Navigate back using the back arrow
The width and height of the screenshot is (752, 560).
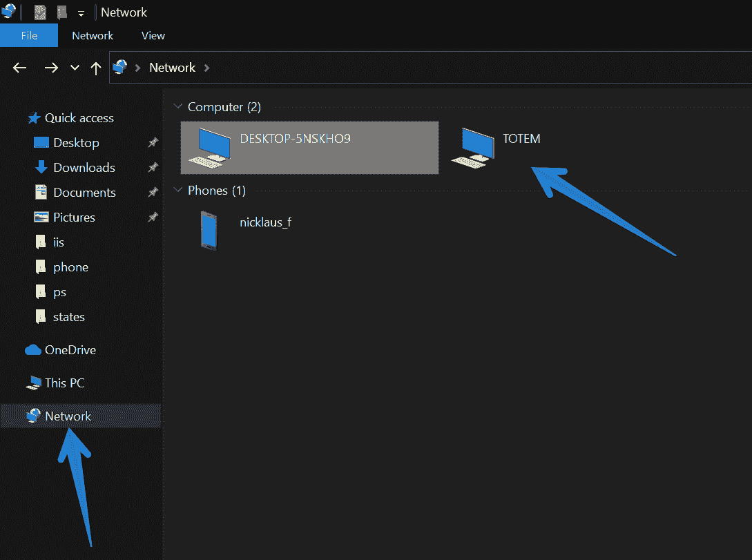(x=19, y=67)
